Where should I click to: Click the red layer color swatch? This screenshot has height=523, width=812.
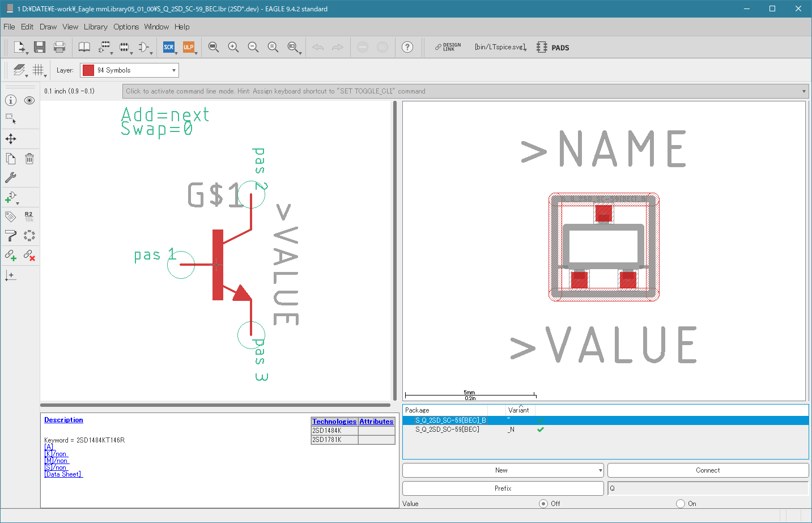pos(88,70)
